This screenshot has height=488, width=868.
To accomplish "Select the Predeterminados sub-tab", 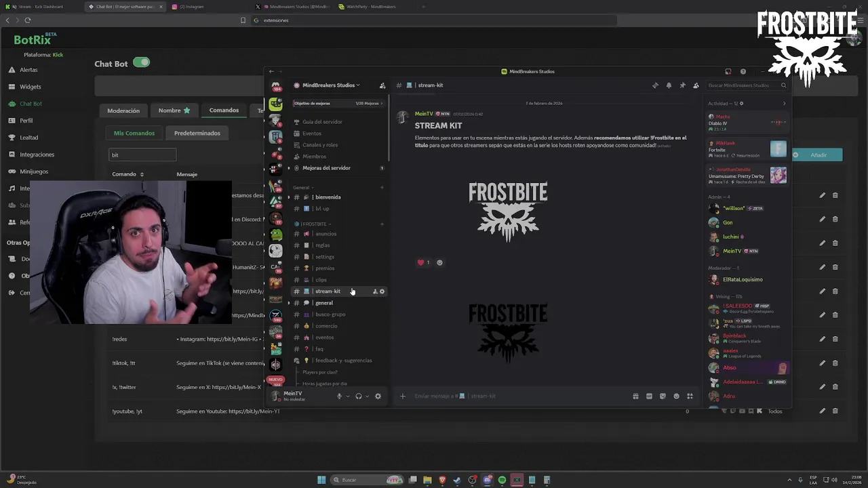I will click(x=197, y=133).
